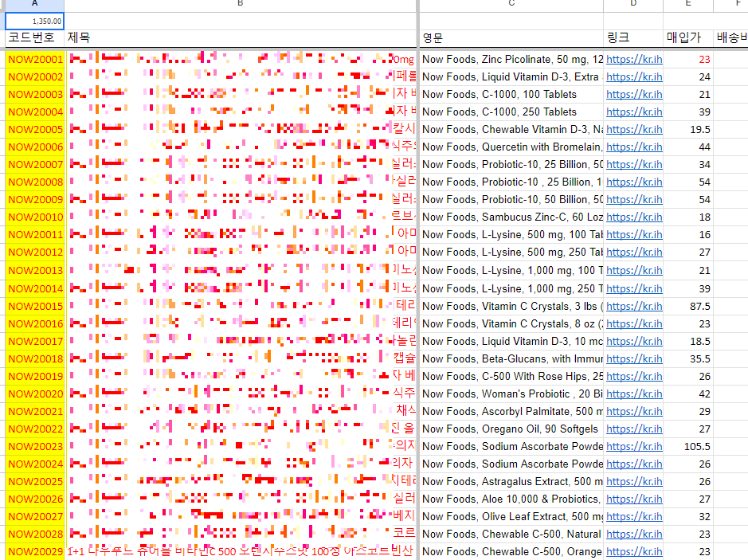
Task: Select price 44 in NOW20006 row
Action: click(x=688, y=147)
